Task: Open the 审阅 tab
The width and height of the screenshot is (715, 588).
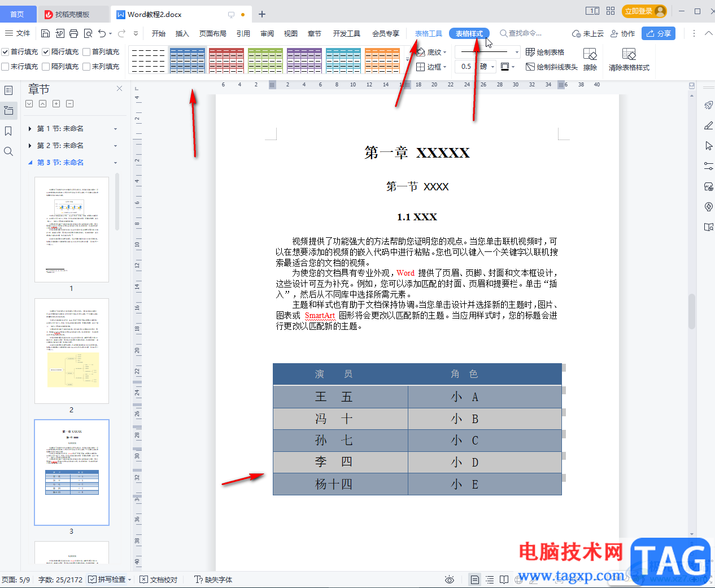Action: point(267,34)
